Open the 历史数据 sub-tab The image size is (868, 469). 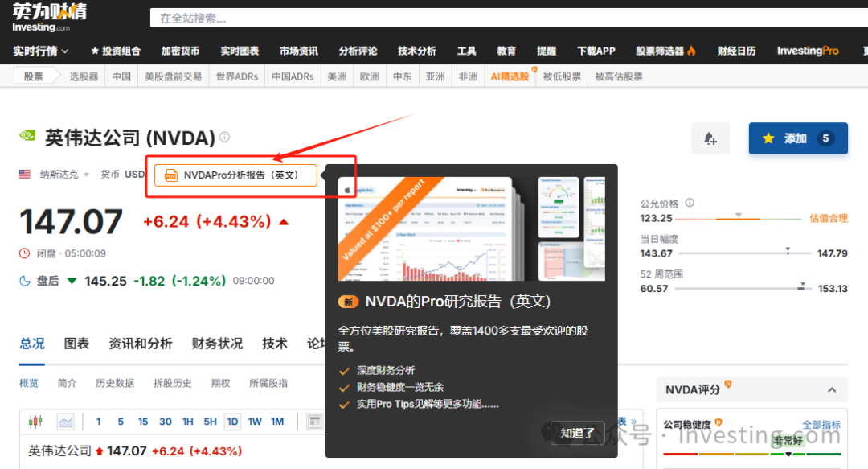(x=115, y=383)
